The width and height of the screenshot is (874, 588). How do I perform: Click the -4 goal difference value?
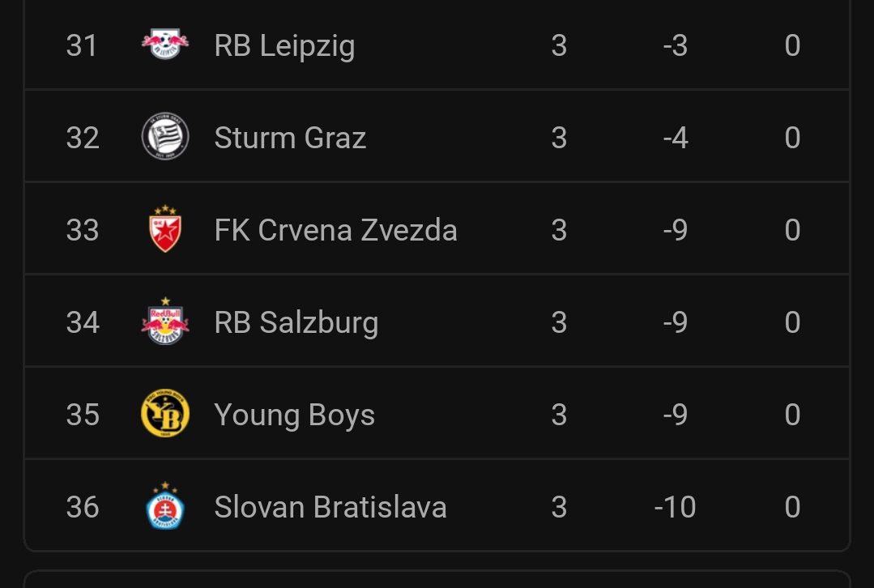[675, 138]
